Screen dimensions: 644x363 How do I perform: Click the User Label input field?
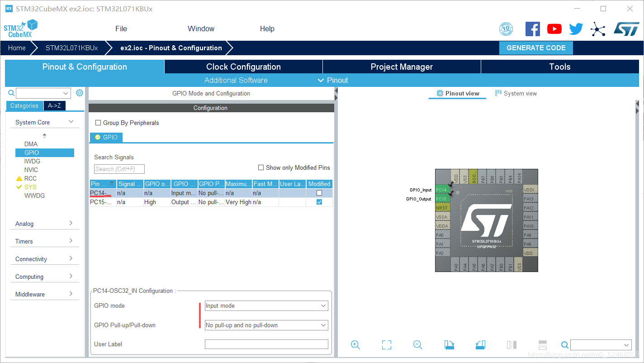click(266, 344)
